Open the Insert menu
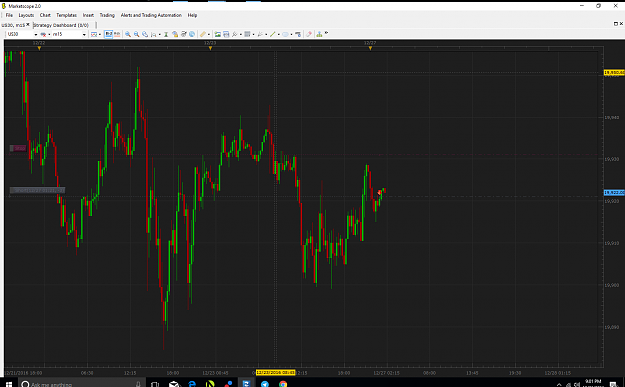This screenshot has width=625, height=387. [88, 15]
